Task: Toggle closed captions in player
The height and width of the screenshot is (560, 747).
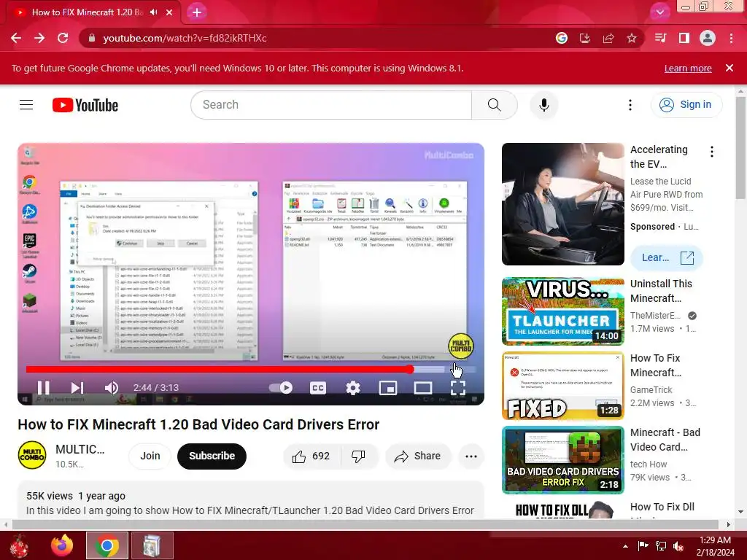Action: tap(318, 388)
